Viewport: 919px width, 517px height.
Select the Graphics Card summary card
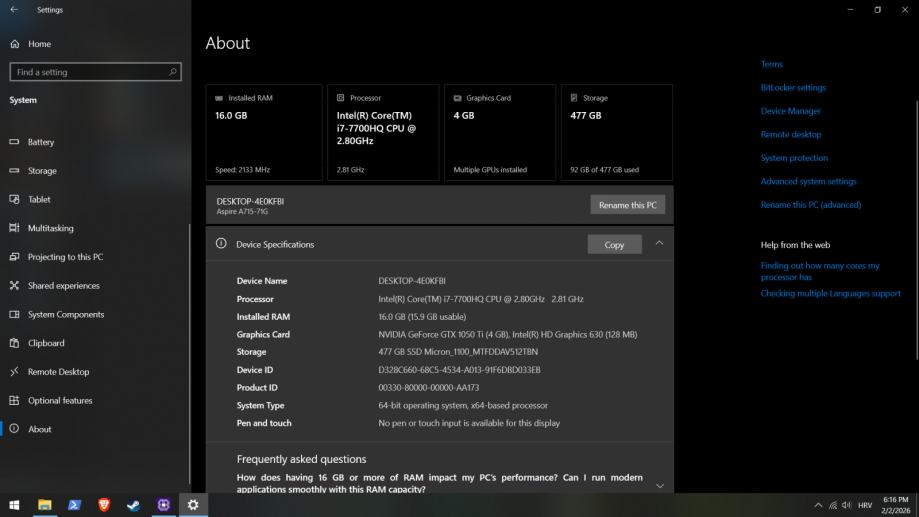coord(500,132)
